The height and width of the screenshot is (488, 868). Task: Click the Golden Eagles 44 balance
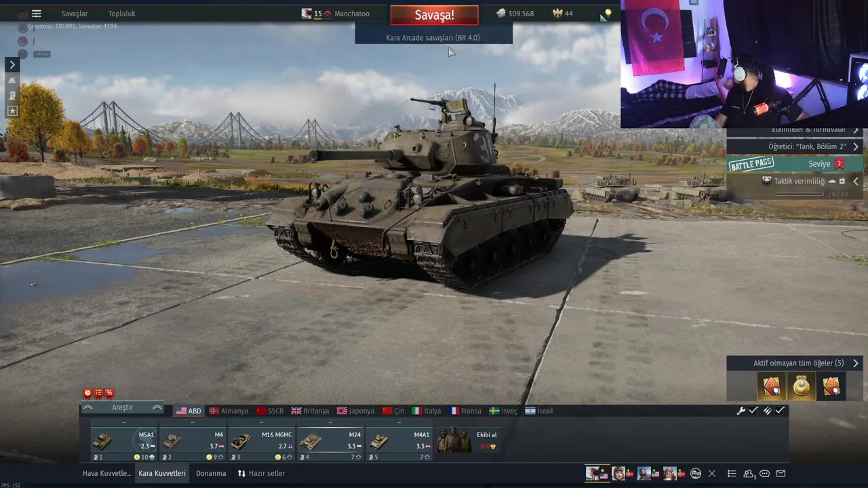563,14
